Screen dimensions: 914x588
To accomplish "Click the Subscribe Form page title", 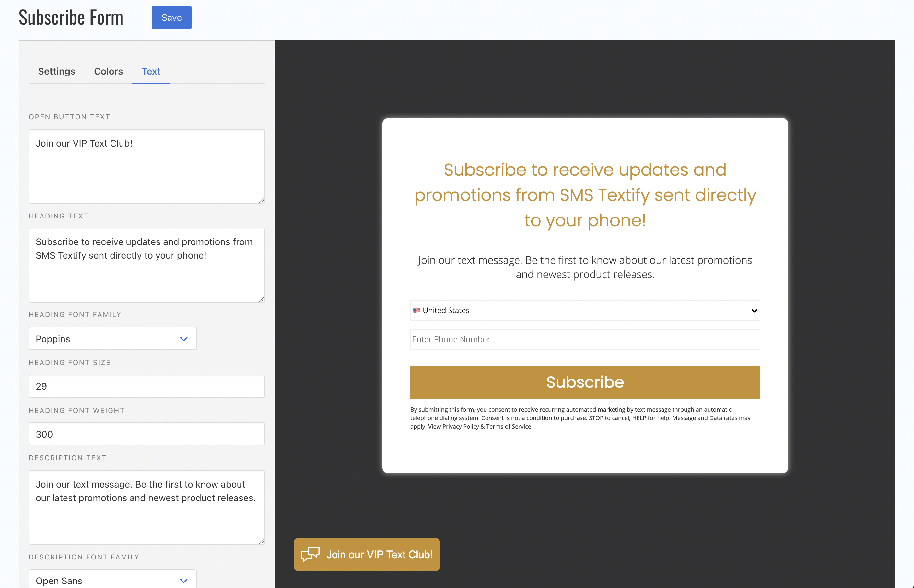I will pos(71,18).
